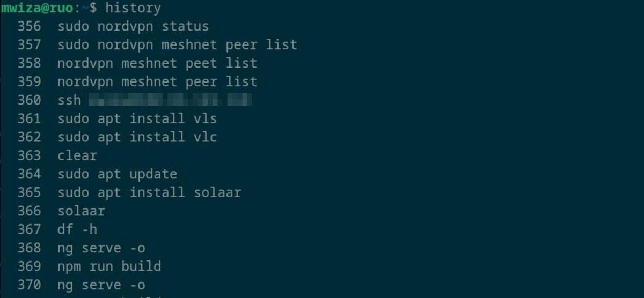Click 'ng serve -o' on line 368

101,248
